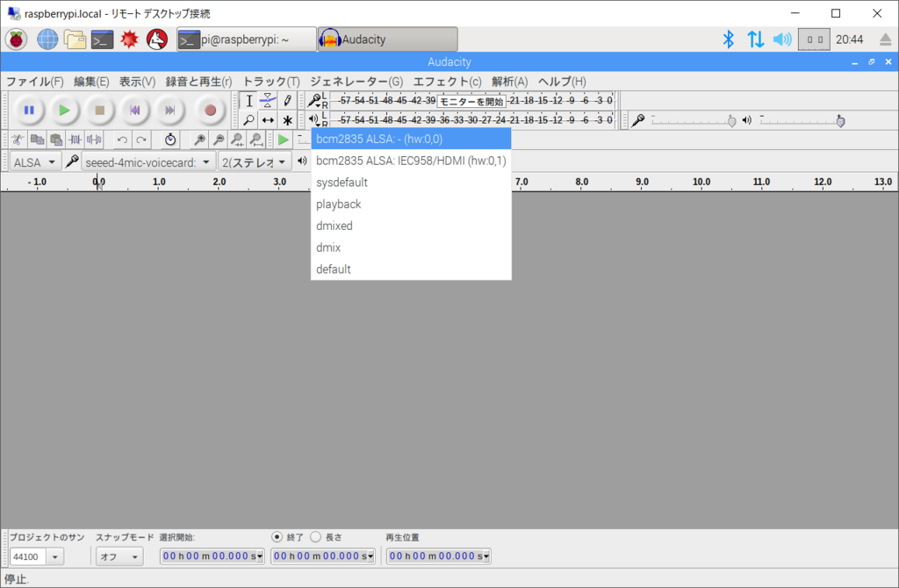Click the Pause transport button
This screenshot has height=588, width=899.
coord(29,110)
